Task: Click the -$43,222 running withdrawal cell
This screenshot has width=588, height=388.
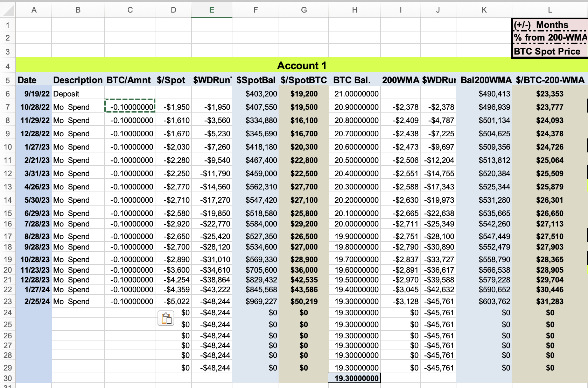Action: point(212,289)
